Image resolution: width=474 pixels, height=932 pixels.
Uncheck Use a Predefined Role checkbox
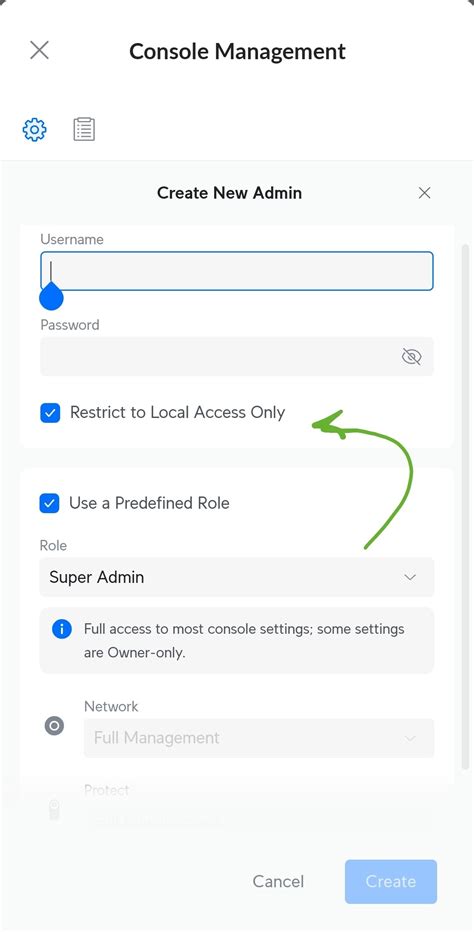[x=49, y=503]
